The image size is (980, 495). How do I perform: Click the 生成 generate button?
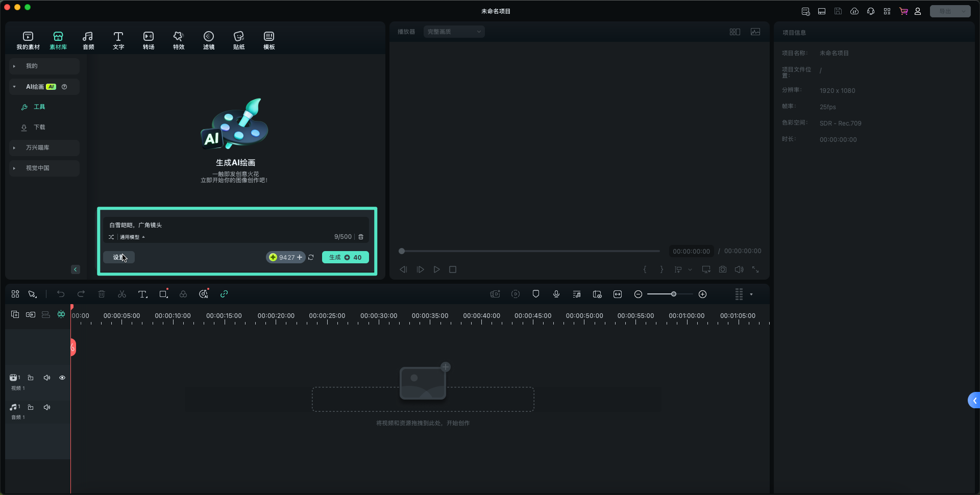(346, 257)
